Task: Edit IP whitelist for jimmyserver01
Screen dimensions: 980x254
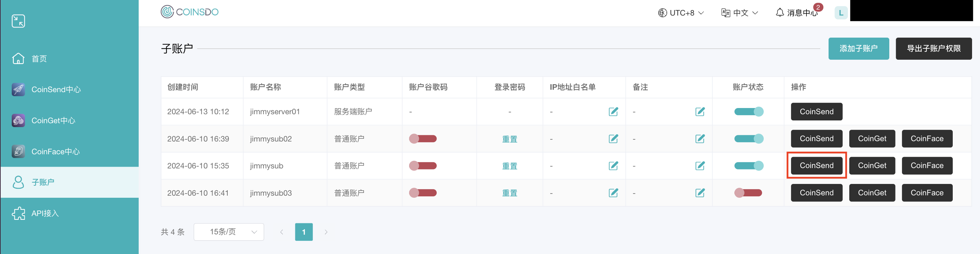Action: pos(613,111)
